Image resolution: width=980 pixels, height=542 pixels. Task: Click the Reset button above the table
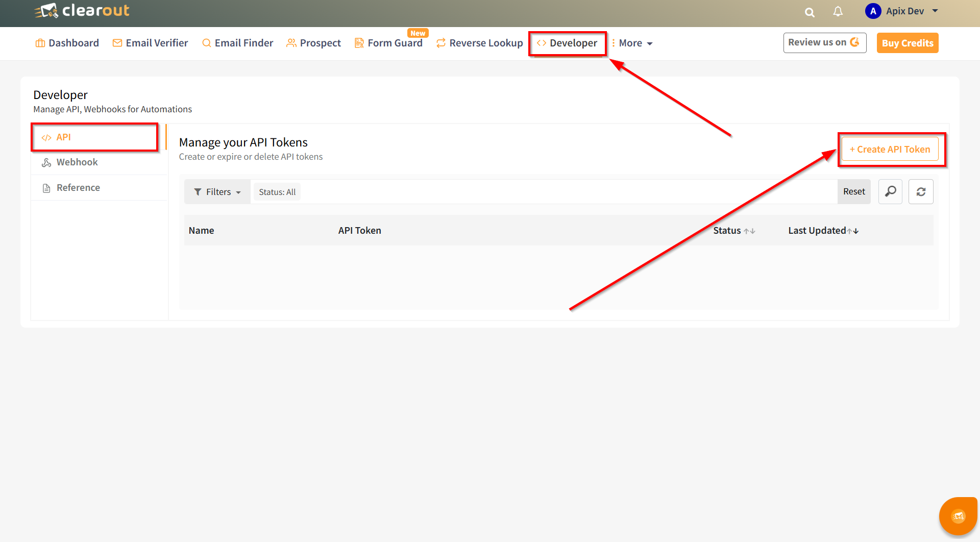(x=854, y=191)
